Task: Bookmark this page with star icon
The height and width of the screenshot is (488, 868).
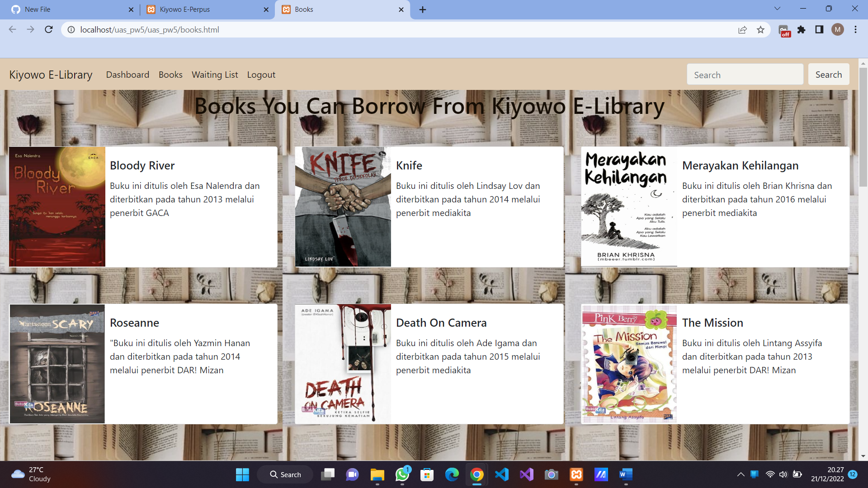Action: coord(760,30)
